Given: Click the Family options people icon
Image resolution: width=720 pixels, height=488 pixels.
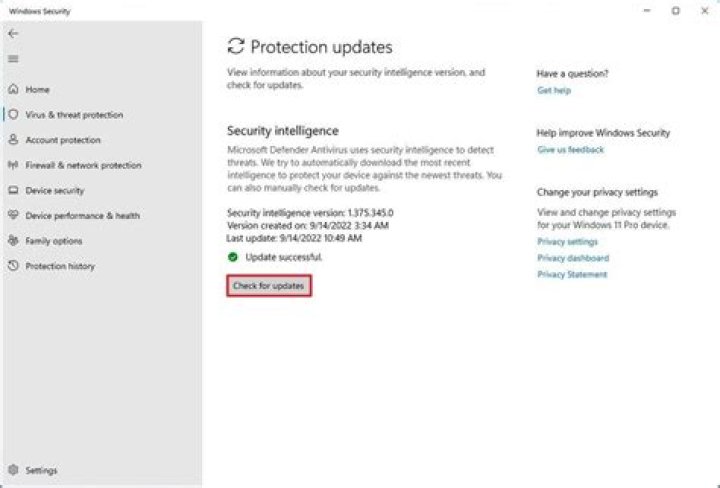Looking at the screenshot, I should click(13, 241).
